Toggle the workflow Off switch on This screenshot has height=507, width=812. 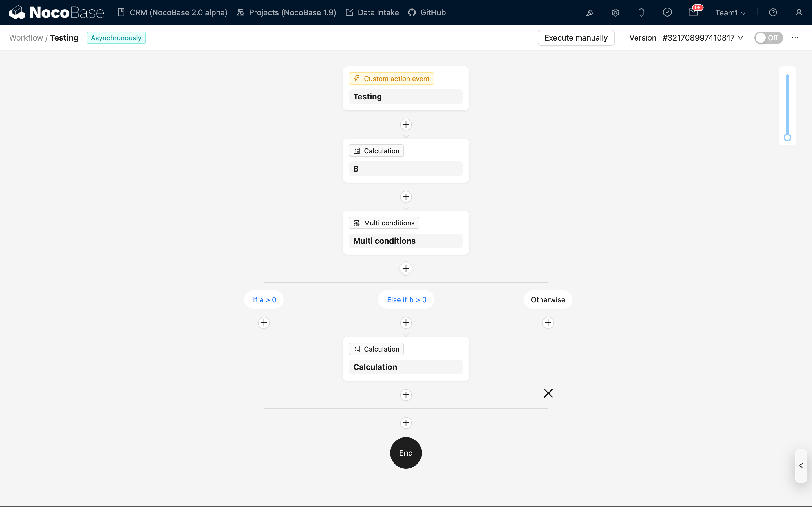click(x=768, y=38)
